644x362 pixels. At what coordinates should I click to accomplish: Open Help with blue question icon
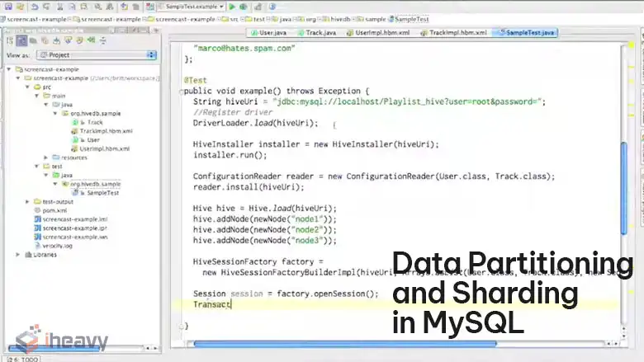pos(272,7)
